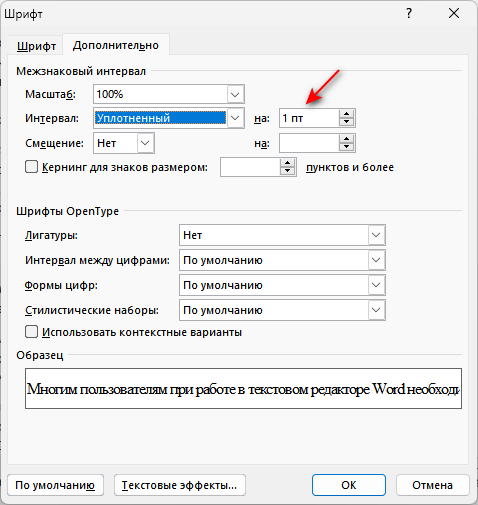Image resolution: width=478 pixels, height=505 pixels.
Task: Increase the Смещение amount
Action: point(347,139)
